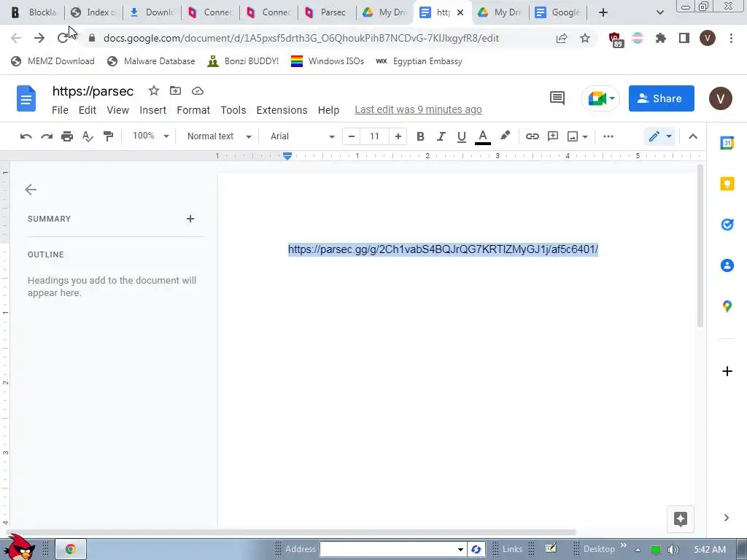Get add-ons with the side panel plus
Image resolution: width=747 pixels, height=560 pixels.
click(x=727, y=371)
